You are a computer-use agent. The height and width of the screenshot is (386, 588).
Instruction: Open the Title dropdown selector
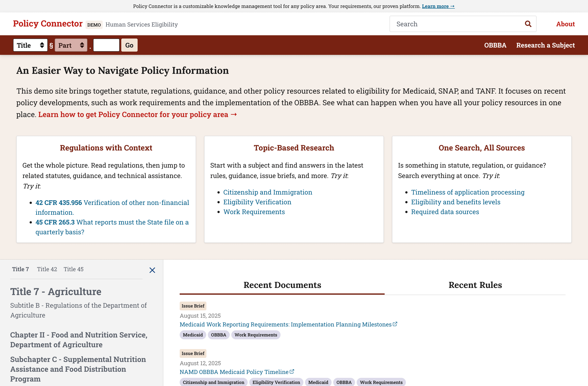[30, 45]
